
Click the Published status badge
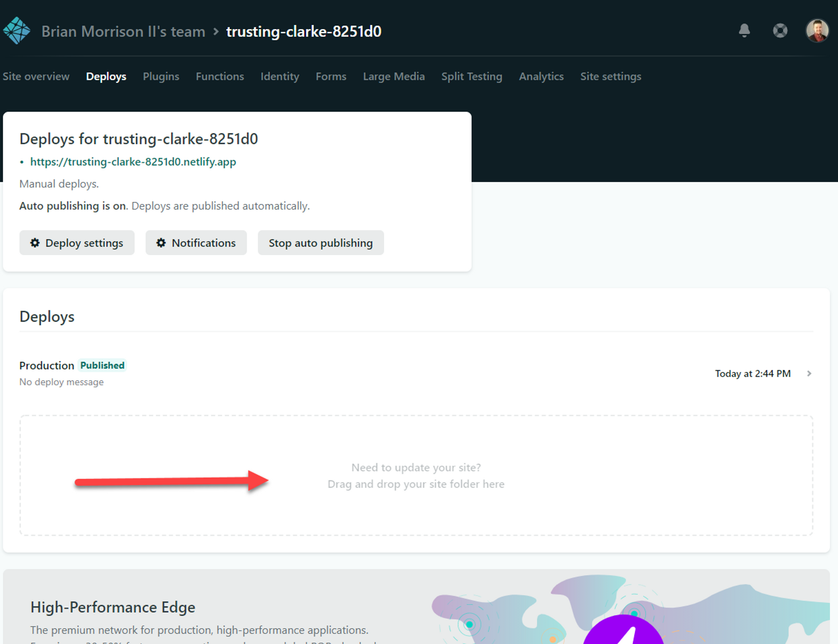click(x=103, y=366)
